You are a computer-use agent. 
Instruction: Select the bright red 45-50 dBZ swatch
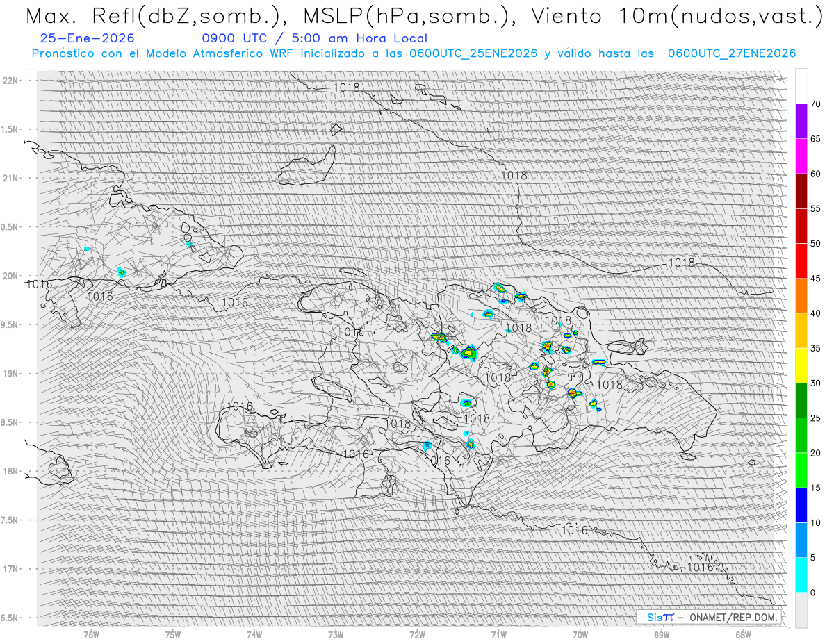coord(801,261)
